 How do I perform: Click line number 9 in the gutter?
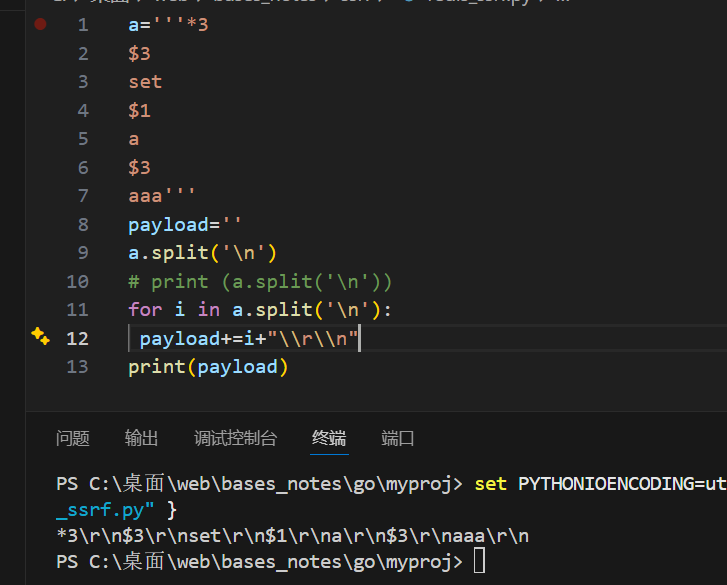click(83, 253)
